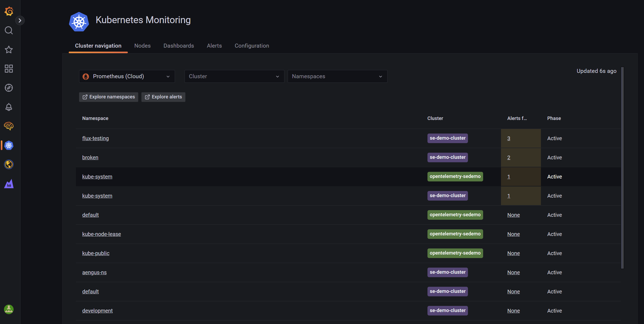
Task: Open the Grafana home logo
Action: (9, 11)
